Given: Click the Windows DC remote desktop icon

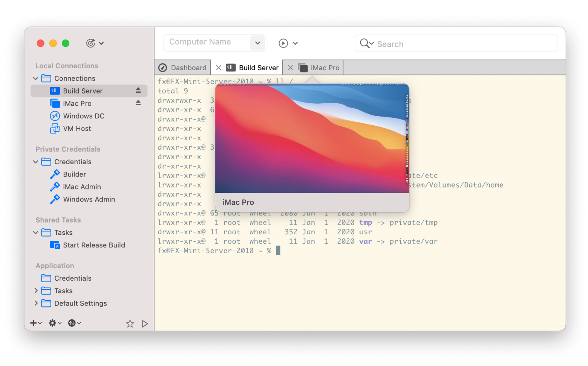Looking at the screenshot, I should pyautogui.click(x=55, y=116).
